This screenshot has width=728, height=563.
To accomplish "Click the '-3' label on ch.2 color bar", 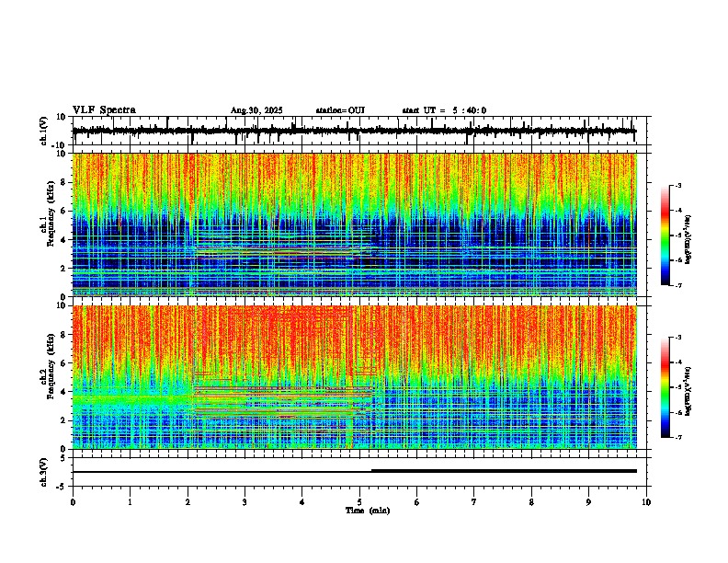I will pos(677,338).
